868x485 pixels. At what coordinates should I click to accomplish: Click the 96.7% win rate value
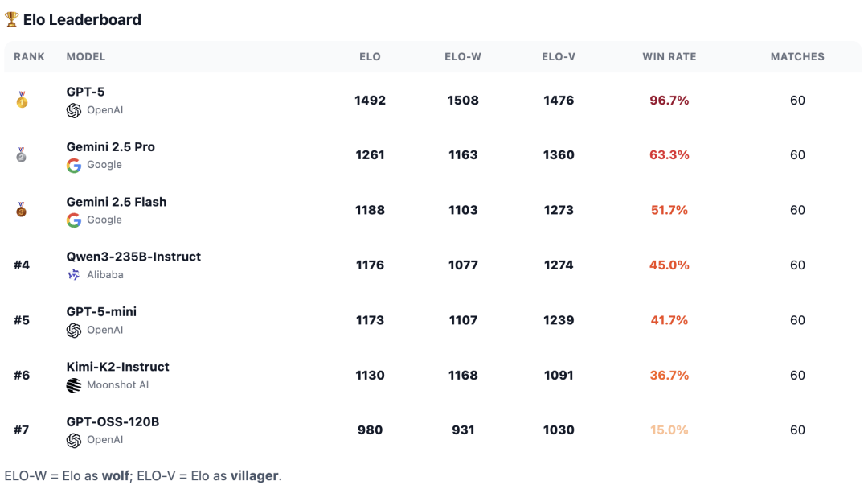tap(669, 101)
